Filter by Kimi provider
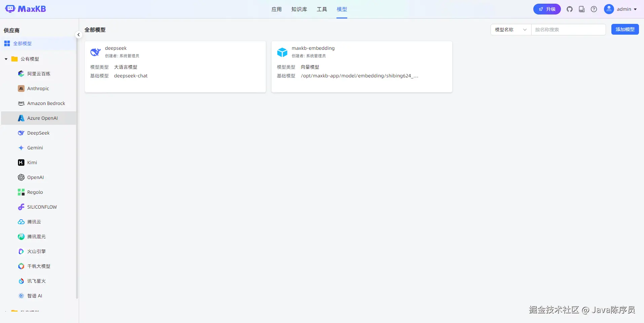This screenshot has height=323, width=644. pyautogui.click(x=39, y=163)
